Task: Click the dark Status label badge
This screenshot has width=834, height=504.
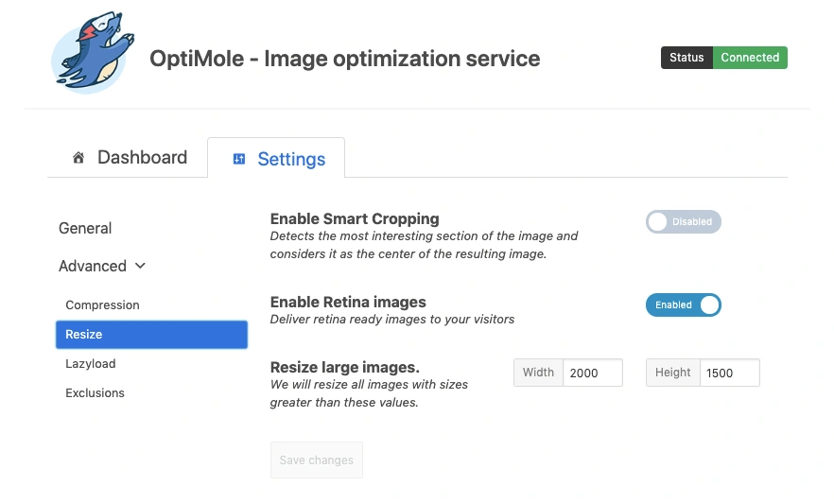Action: pos(686,58)
